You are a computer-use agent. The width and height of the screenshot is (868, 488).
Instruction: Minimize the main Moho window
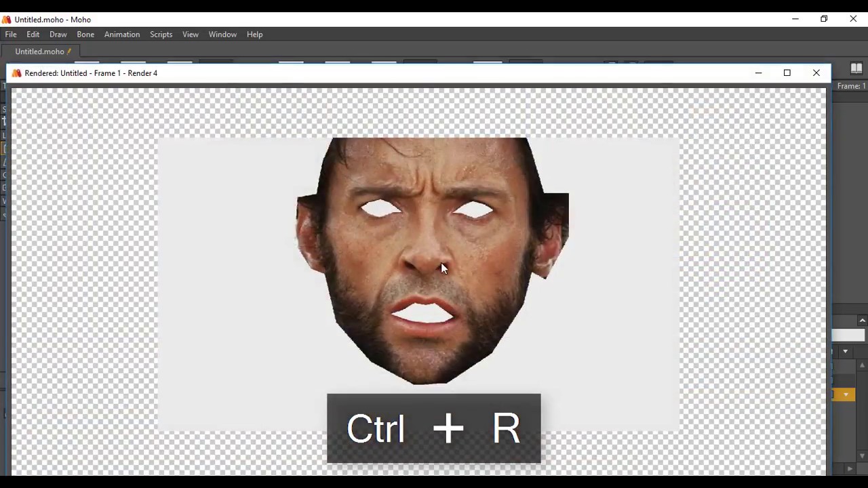click(795, 20)
